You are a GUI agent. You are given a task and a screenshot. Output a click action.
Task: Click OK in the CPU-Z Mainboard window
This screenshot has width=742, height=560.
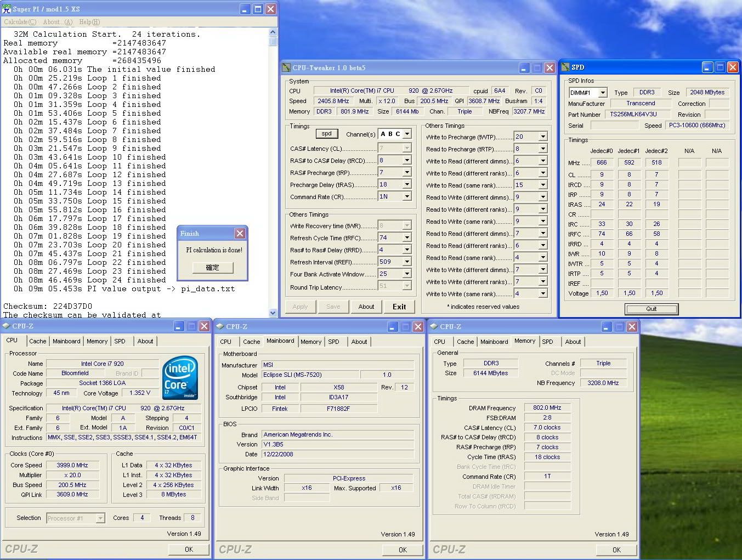click(403, 550)
